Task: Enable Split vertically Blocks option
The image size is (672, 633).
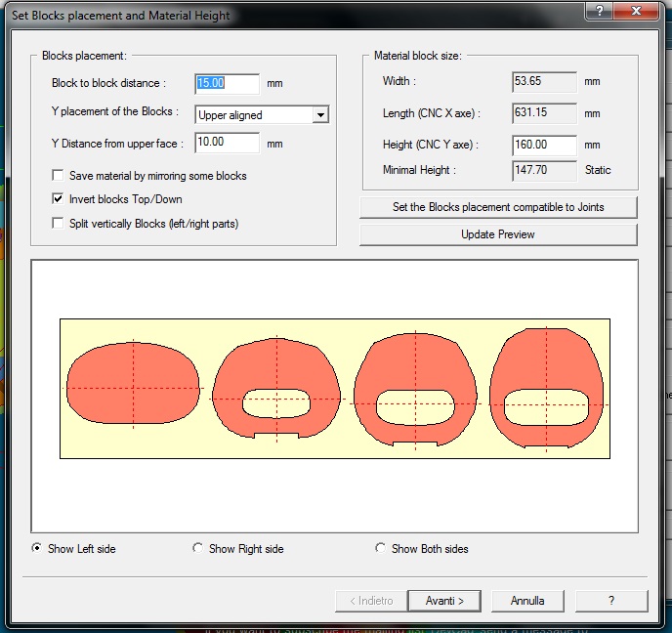Action: [x=59, y=224]
